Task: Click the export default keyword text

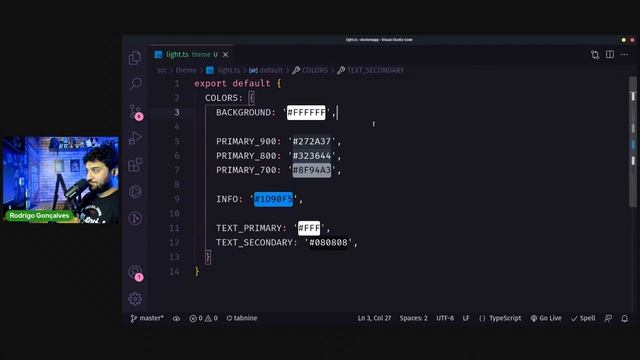Action: 232,83
